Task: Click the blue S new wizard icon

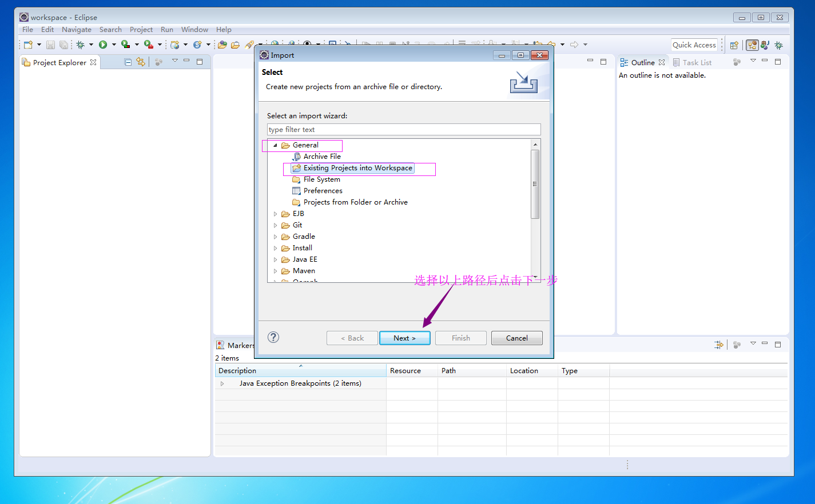Action: point(197,45)
